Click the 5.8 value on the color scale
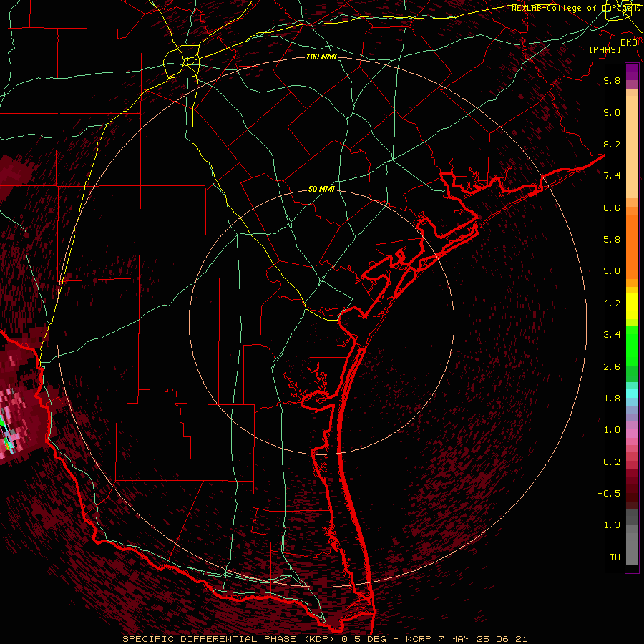Screen dimensions: 644x644 [x=612, y=240]
